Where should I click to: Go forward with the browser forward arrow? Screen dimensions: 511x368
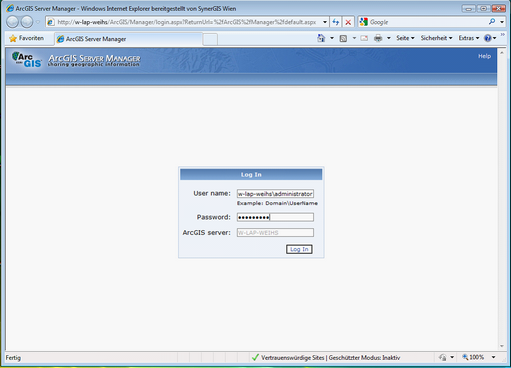(x=27, y=22)
